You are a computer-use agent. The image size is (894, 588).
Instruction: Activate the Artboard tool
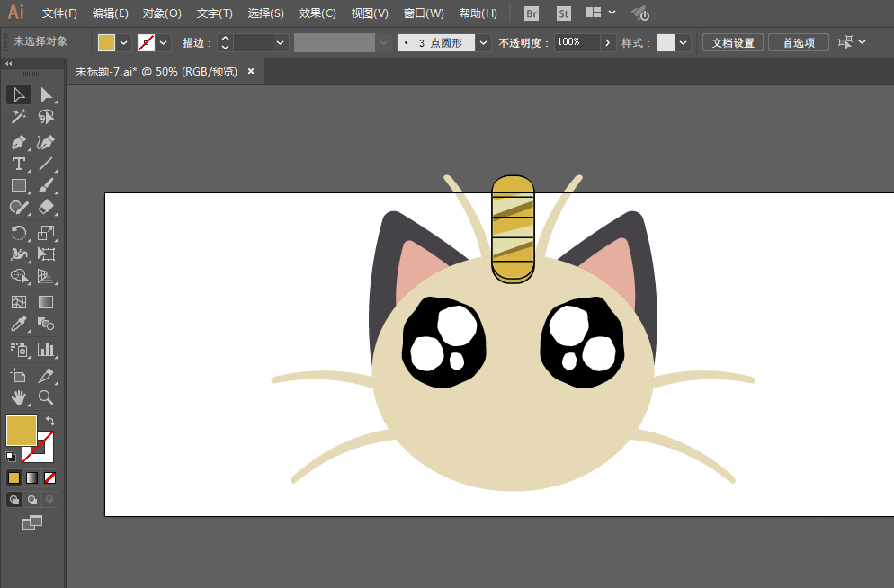pos(19,376)
